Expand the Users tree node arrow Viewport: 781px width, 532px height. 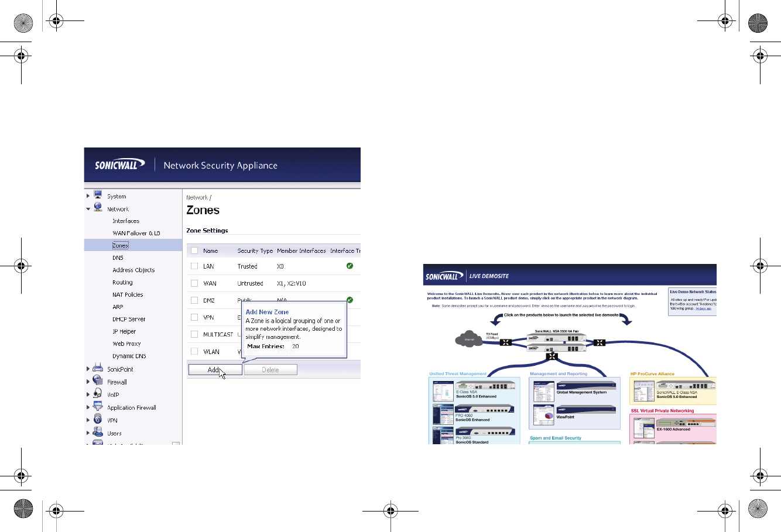coord(88,433)
